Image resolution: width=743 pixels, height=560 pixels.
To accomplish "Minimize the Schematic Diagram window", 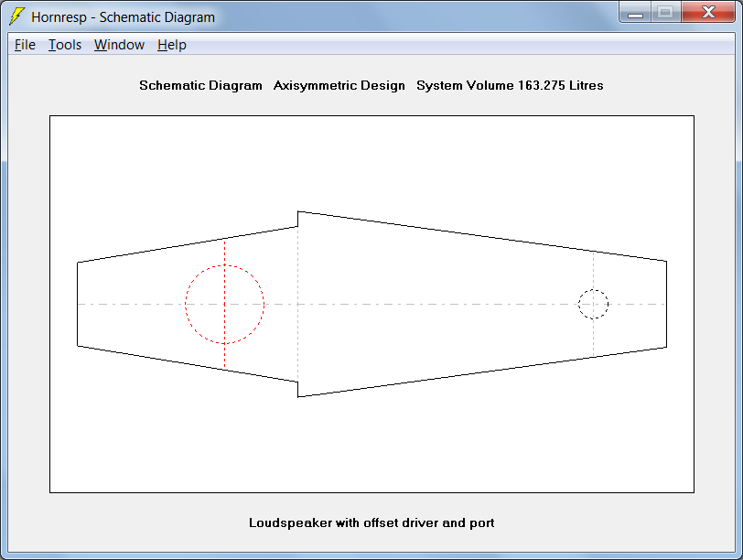I will pyautogui.click(x=635, y=13).
